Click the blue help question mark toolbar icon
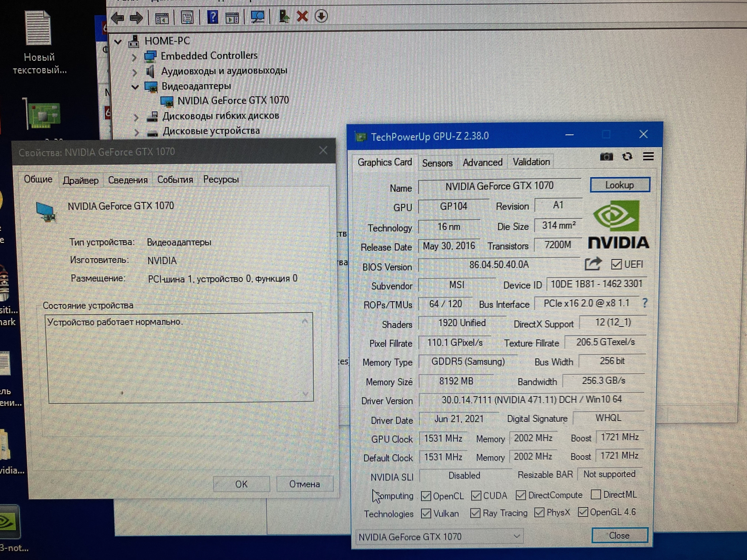This screenshot has height=560, width=747. [x=213, y=17]
